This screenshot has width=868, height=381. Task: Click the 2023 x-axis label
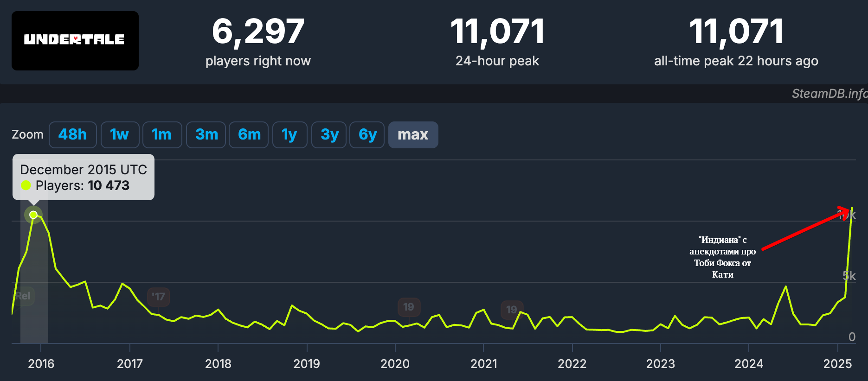pos(661,364)
